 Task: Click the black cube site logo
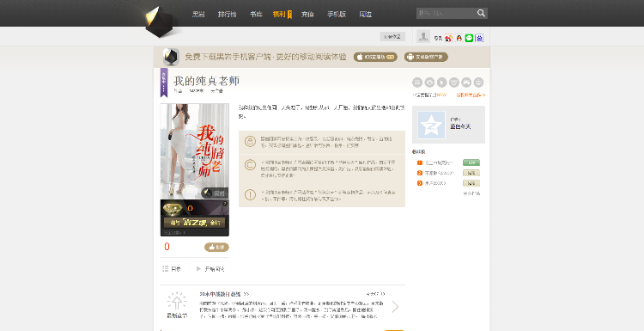159,22
